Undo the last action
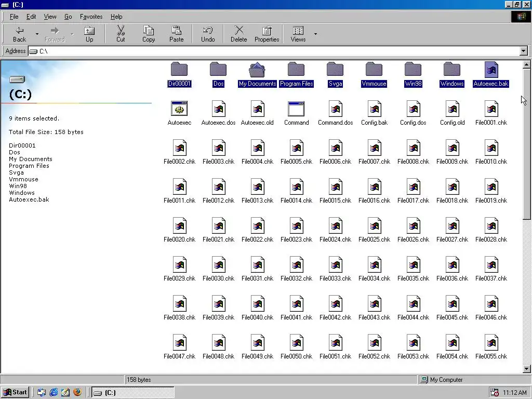Screen dimensions: 532x399 208,34
